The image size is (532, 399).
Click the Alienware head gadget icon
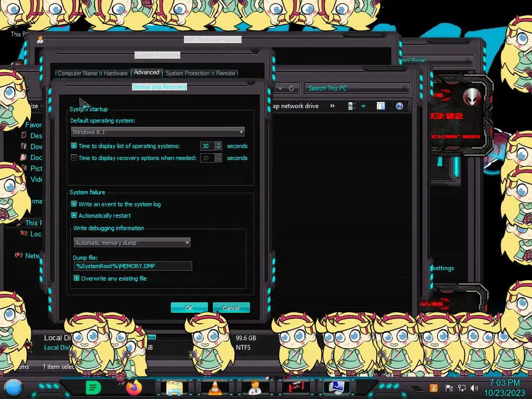pyautogui.click(x=472, y=97)
